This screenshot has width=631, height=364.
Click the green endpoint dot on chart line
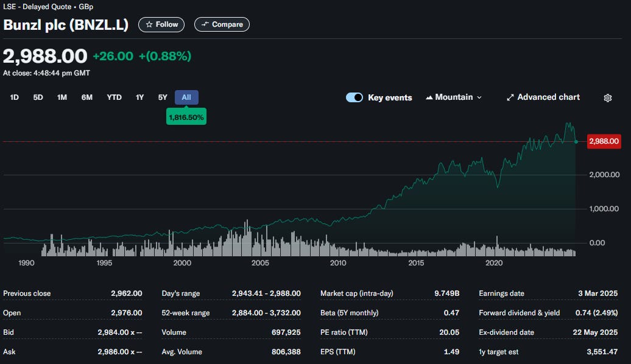point(576,142)
